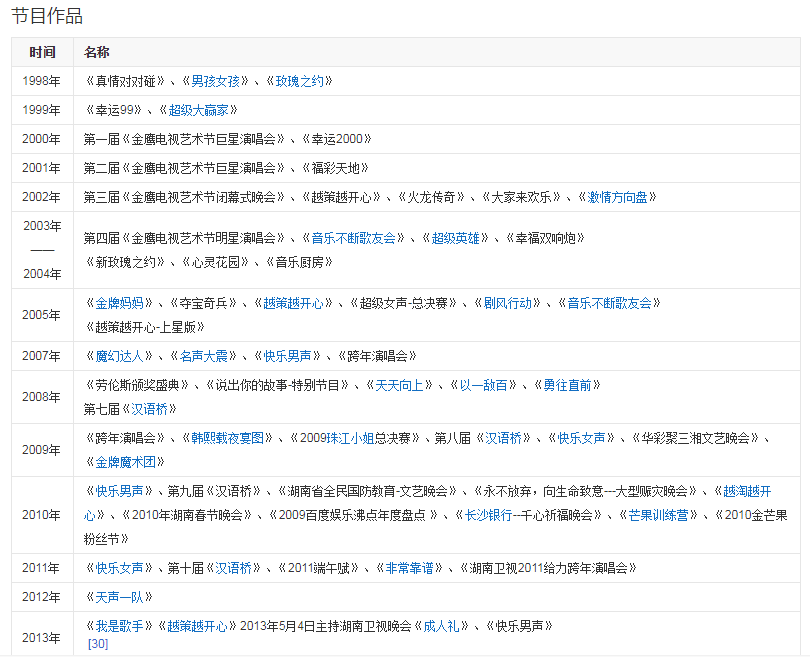Open the 芒果训练营 link

pos(657,515)
